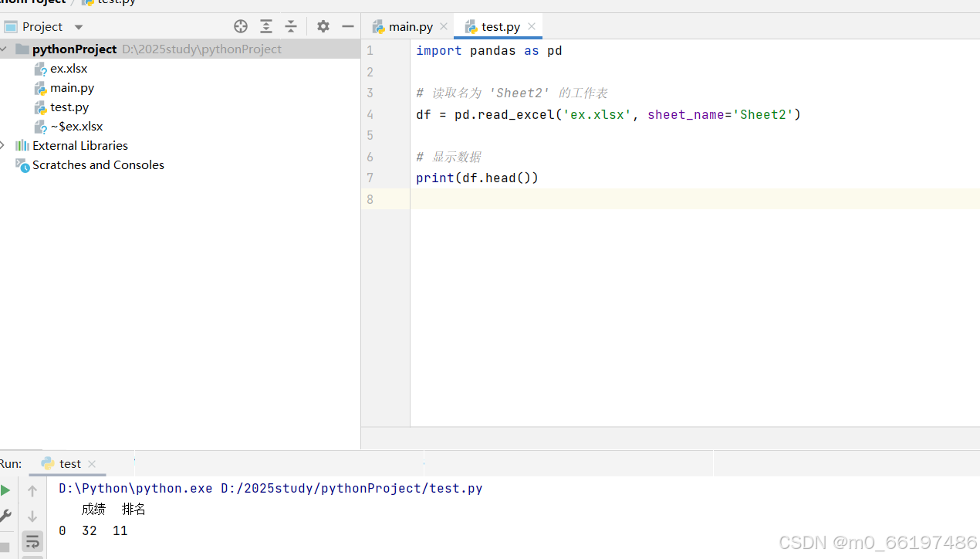Collapse all nodes in the Project panel

(x=291, y=25)
